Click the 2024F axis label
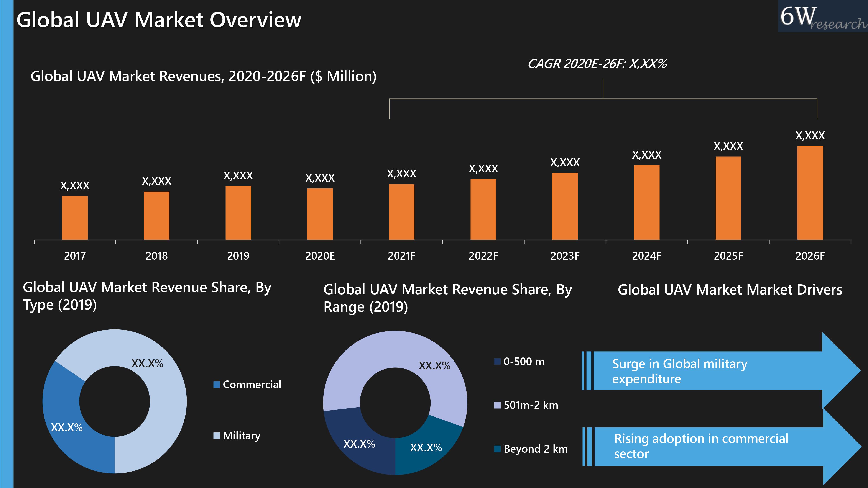Image resolution: width=868 pixels, height=488 pixels. pos(647,256)
